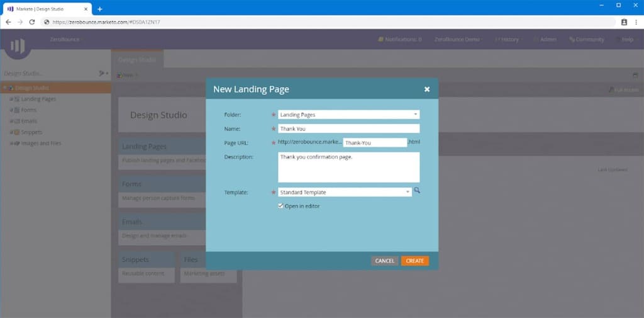Click the browser address bar URL

pos(106,22)
